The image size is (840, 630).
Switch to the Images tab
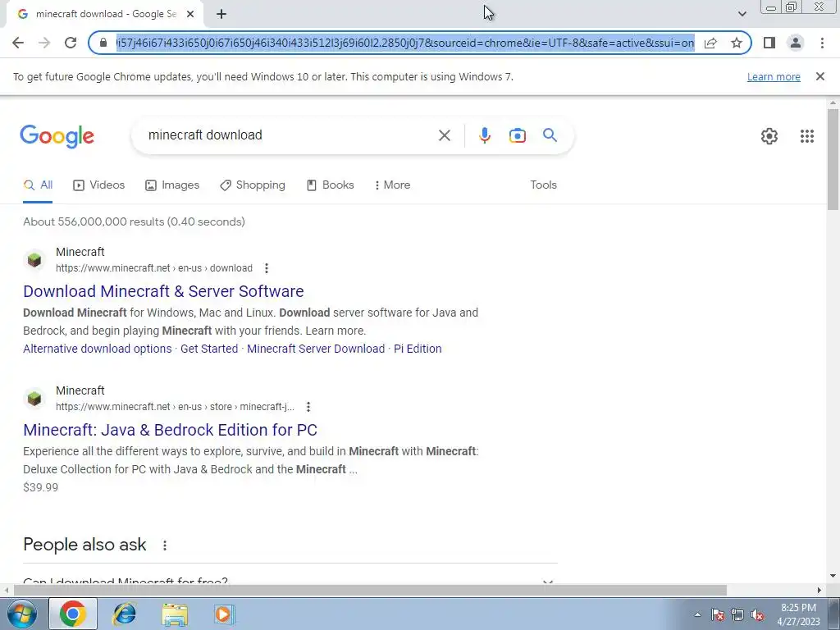click(x=172, y=185)
